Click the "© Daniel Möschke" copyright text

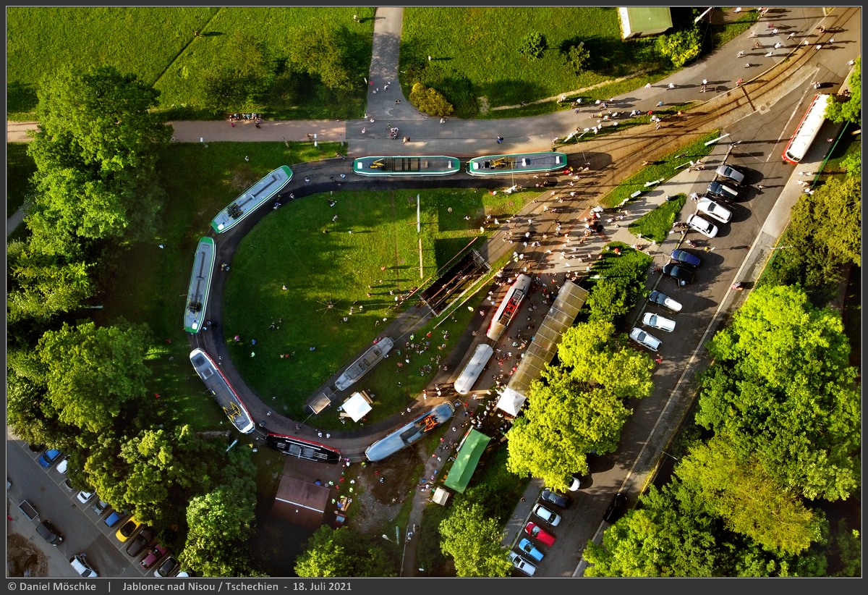(x=53, y=586)
